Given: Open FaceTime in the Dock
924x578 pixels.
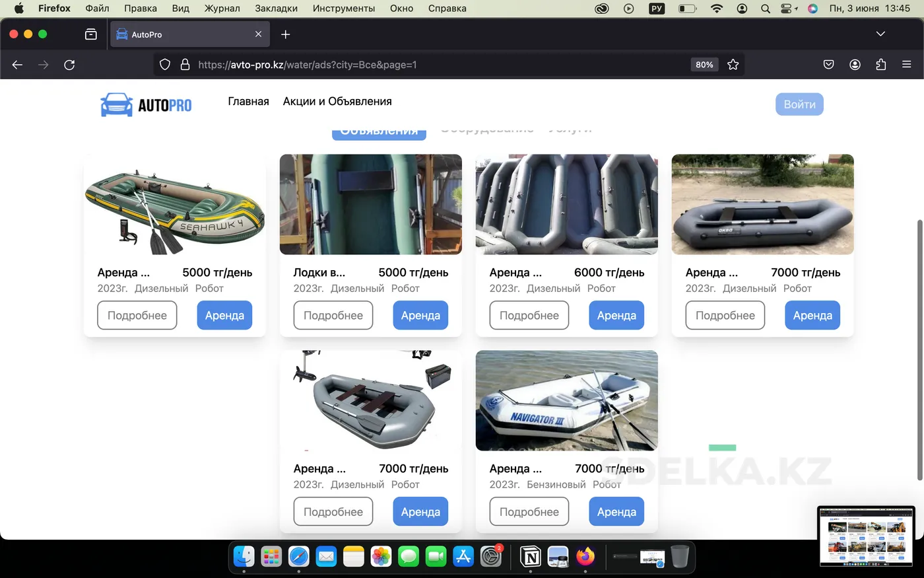Looking at the screenshot, I should [436, 557].
